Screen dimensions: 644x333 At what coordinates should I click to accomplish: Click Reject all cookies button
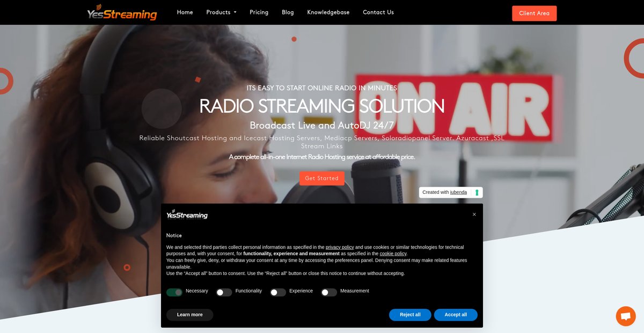pos(410,315)
